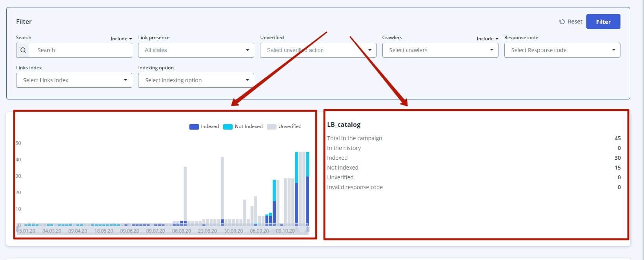Click the 'Unverified' label in the stats list
644x260 pixels.
(340, 177)
